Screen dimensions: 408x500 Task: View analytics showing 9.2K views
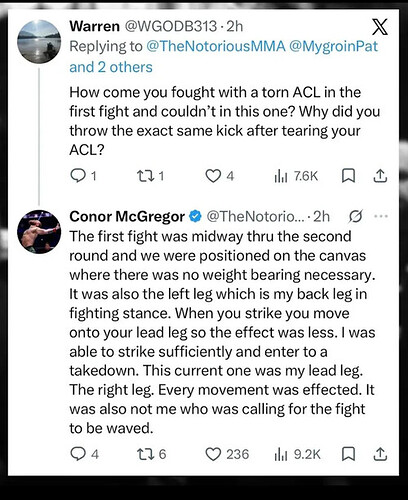297,454
